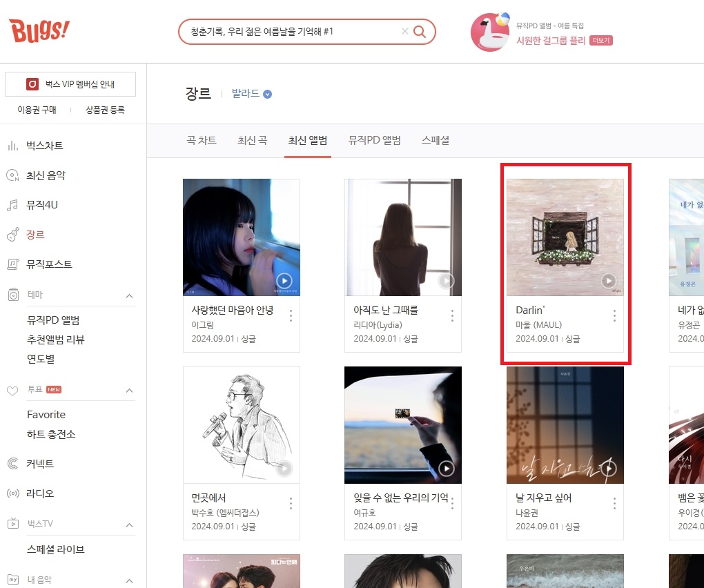Open the Darlin' album cover

(565, 237)
